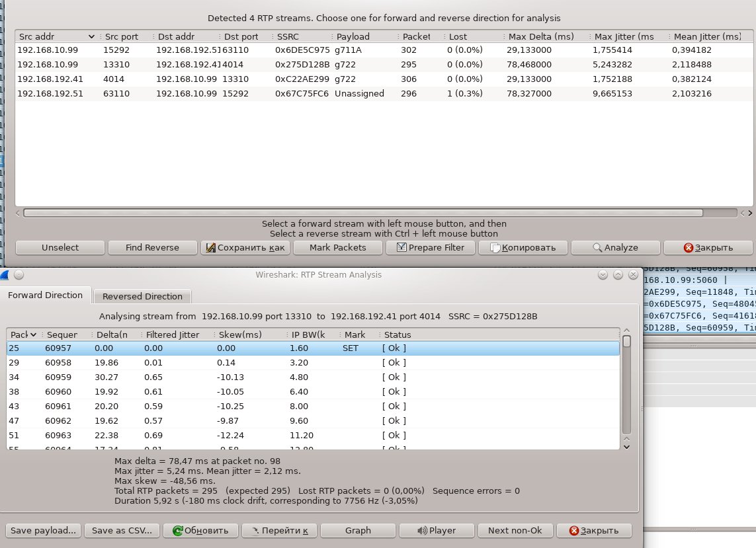Click Next non-Ok button
This screenshot has height=548, width=756.
(515, 530)
